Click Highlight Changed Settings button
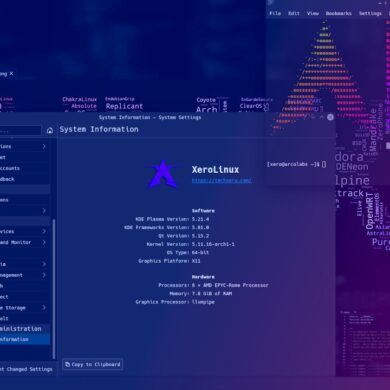Viewport: 390px width, 390px height. (x=27, y=369)
